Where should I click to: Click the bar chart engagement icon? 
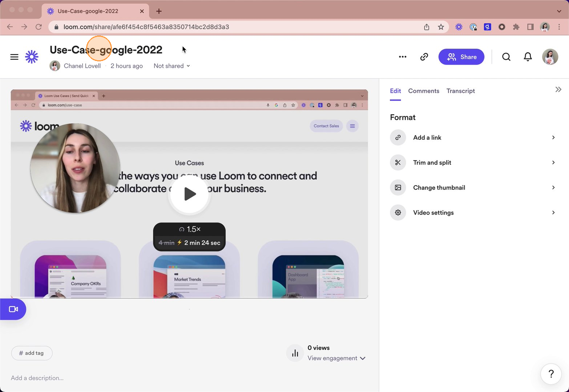coord(295,353)
